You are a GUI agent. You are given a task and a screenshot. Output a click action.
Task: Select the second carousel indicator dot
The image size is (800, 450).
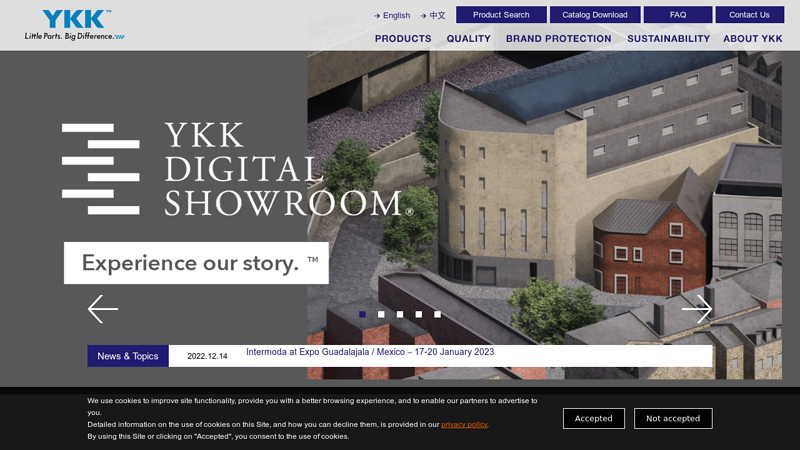[381, 314]
